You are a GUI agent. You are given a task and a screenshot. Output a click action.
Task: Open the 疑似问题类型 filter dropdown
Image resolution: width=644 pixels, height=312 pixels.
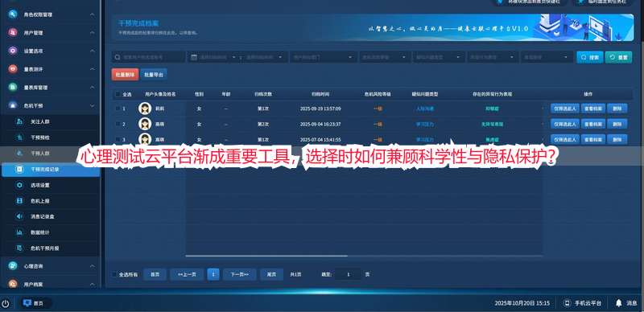pos(439,57)
